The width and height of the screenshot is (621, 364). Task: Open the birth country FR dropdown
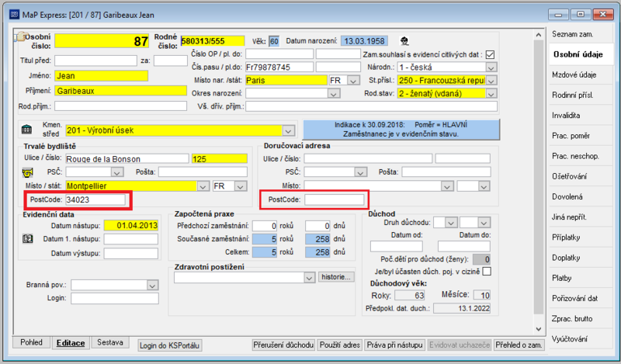click(x=353, y=81)
